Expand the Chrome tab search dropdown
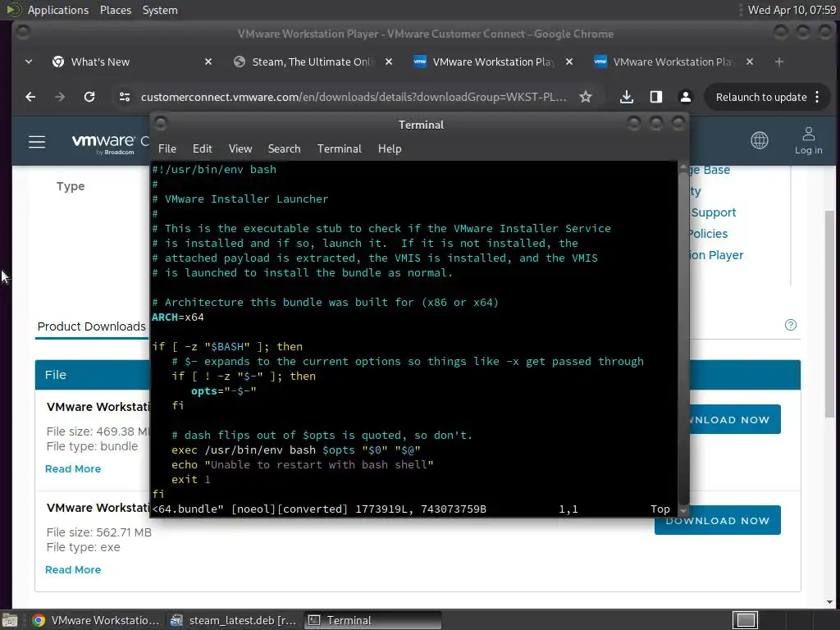The height and width of the screenshot is (630, 840). point(29,62)
